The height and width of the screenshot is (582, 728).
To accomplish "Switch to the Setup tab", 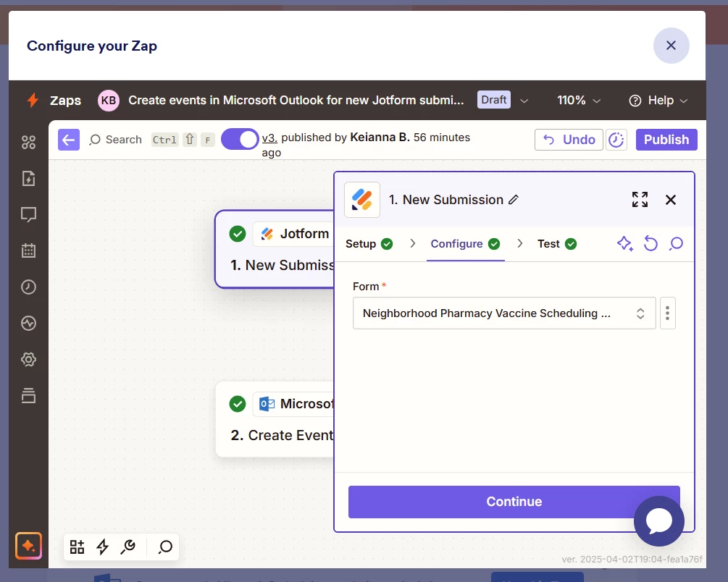I will (x=369, y=244).
